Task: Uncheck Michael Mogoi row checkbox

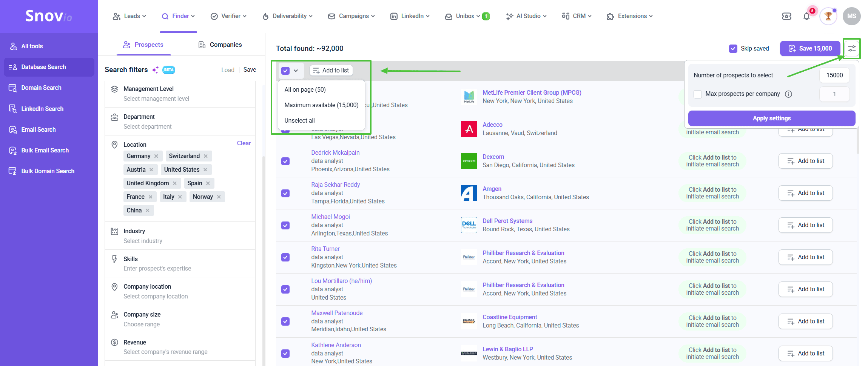Action: (285, 225)
